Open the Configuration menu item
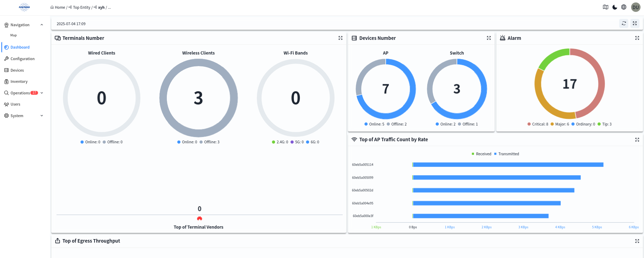The image size is (644, 258). [x=22, y=59]
